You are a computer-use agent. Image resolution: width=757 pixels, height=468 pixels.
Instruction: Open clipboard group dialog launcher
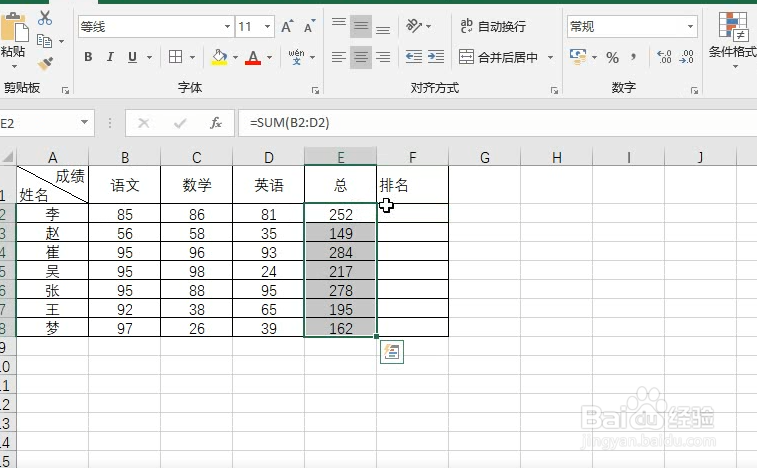(65, 90)
